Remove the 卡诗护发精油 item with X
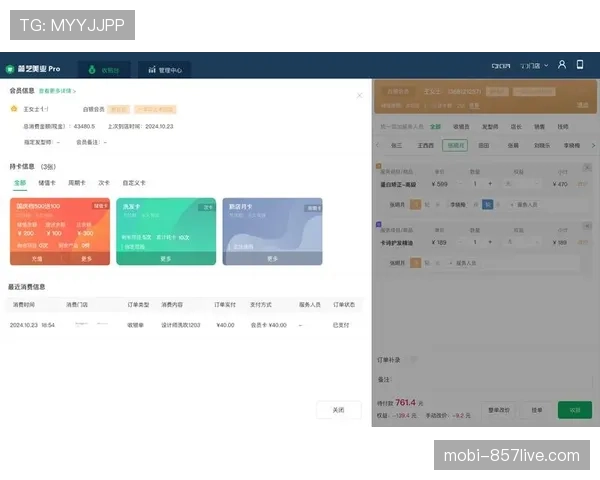 click(x=587, y=226)
